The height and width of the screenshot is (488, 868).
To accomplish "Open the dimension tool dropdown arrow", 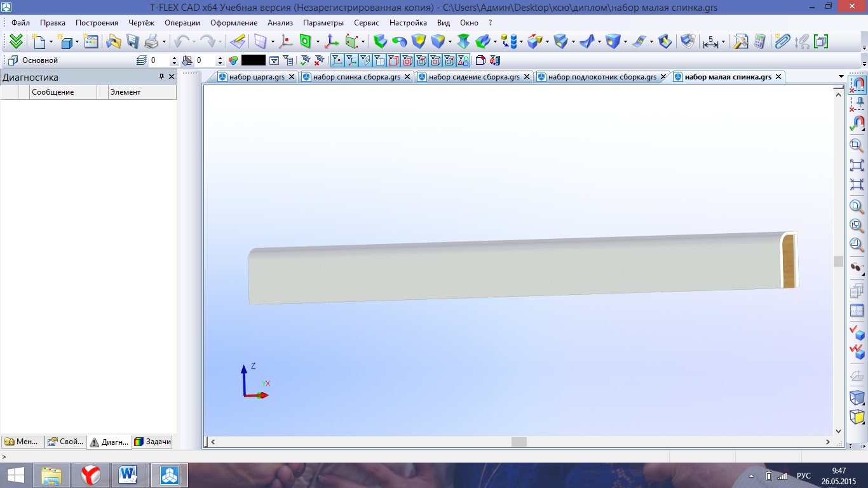I will [724, 42].
